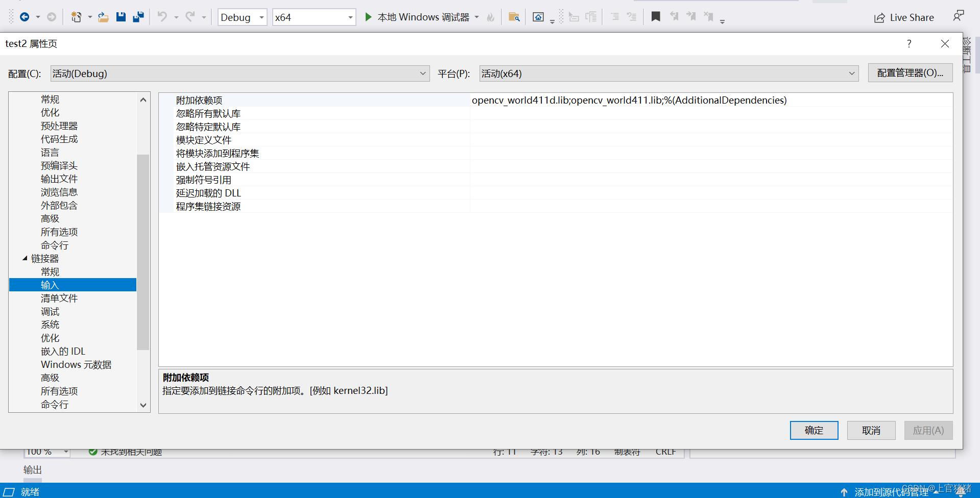
Task: Click the Navigate Backward arrow icon
Action: pos(24,17)
